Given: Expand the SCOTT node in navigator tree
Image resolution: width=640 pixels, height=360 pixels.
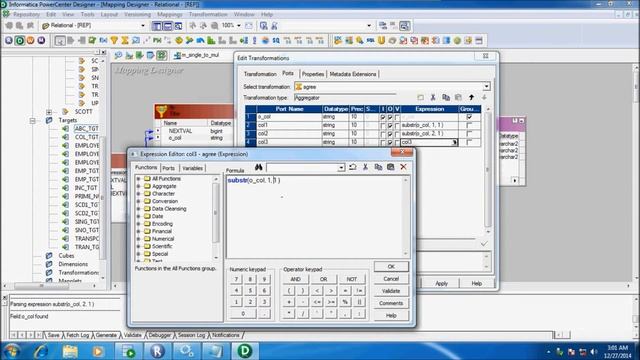Looking at the screenshot, I should [49, 111].
